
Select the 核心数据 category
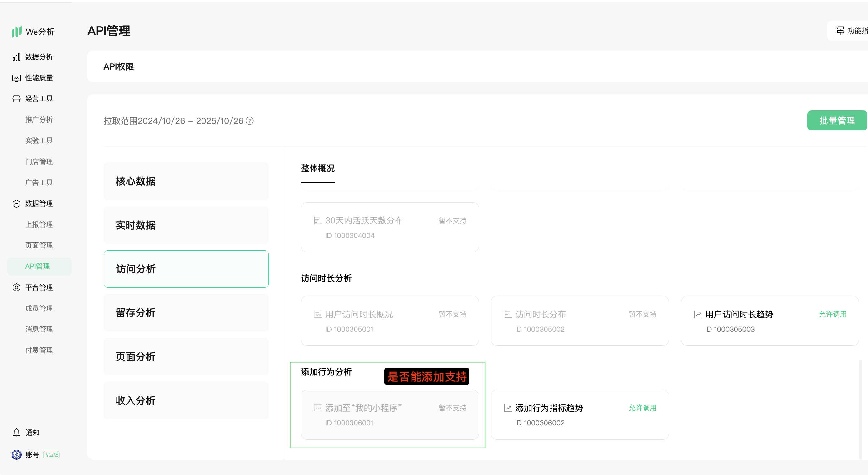point(186,181)
